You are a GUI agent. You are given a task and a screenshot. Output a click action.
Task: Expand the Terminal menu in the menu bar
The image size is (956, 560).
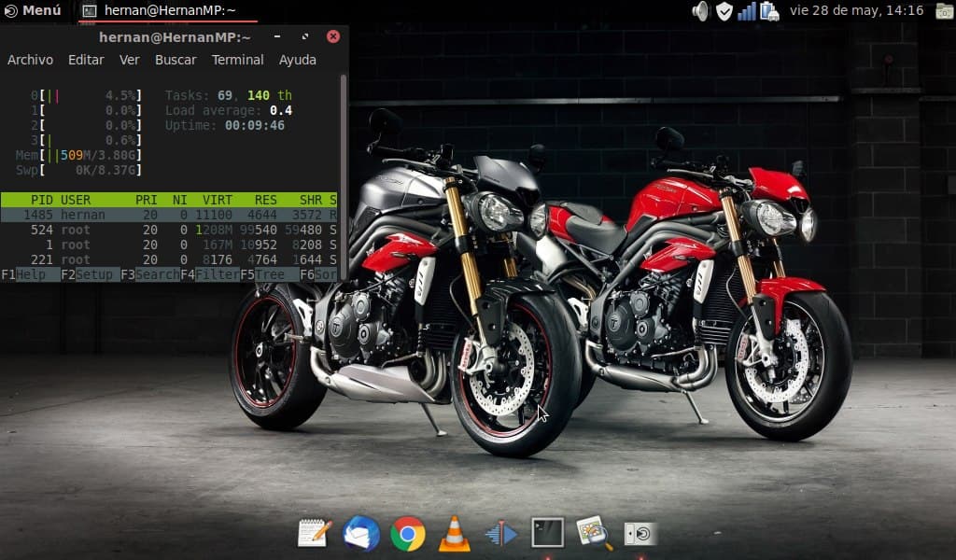coord(237,60)
